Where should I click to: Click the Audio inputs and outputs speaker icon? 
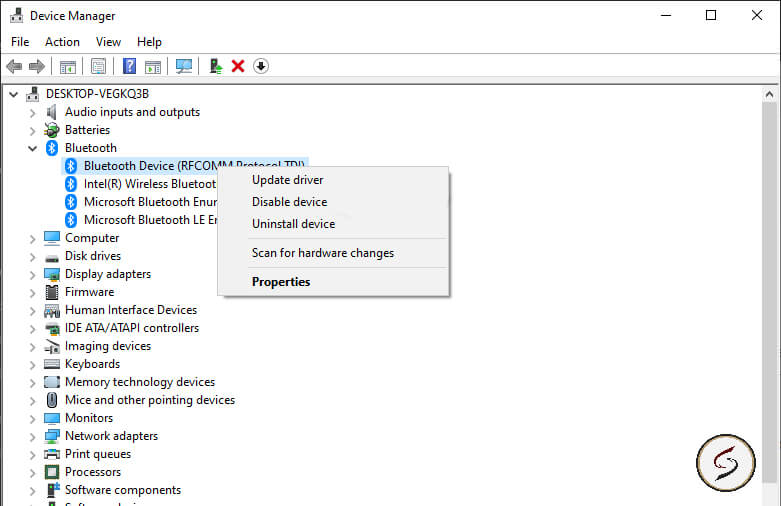coord(51,112)
